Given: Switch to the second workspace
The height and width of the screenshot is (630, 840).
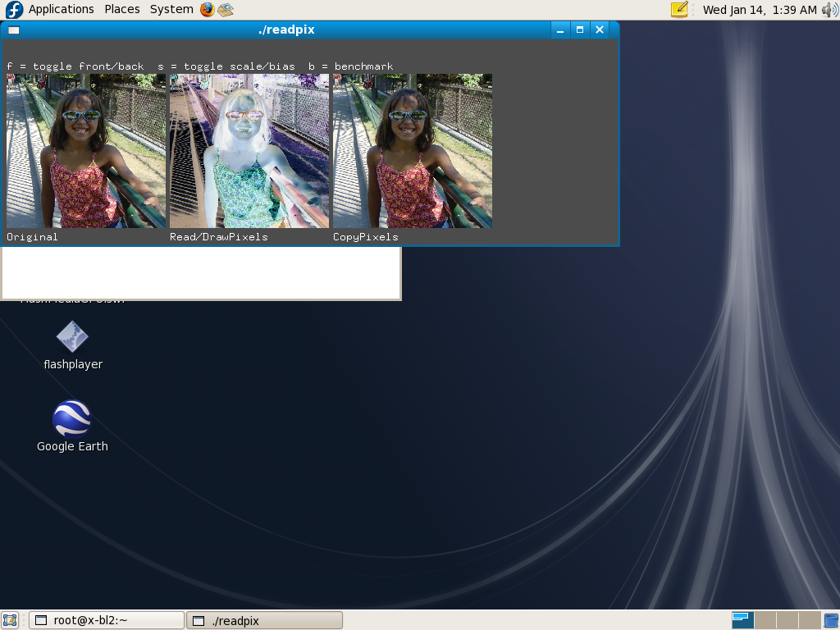Looking at the screenshot, I should pos(765,620).
